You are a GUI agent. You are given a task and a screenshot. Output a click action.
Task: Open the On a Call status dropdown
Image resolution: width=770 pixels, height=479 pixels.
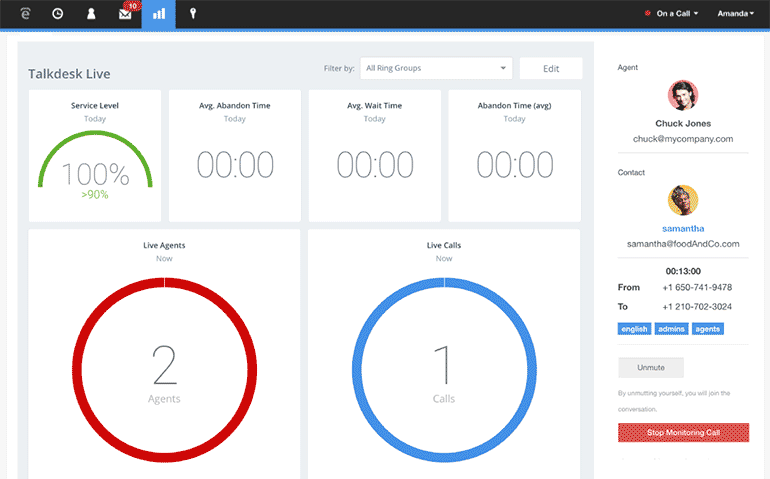click(671, 14)
